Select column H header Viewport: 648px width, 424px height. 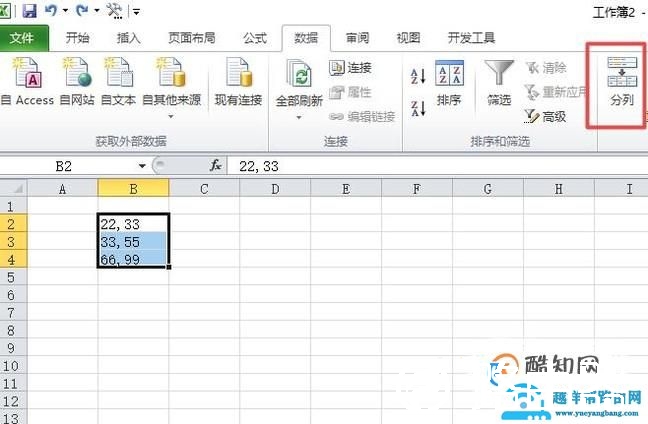coord(559,189)
